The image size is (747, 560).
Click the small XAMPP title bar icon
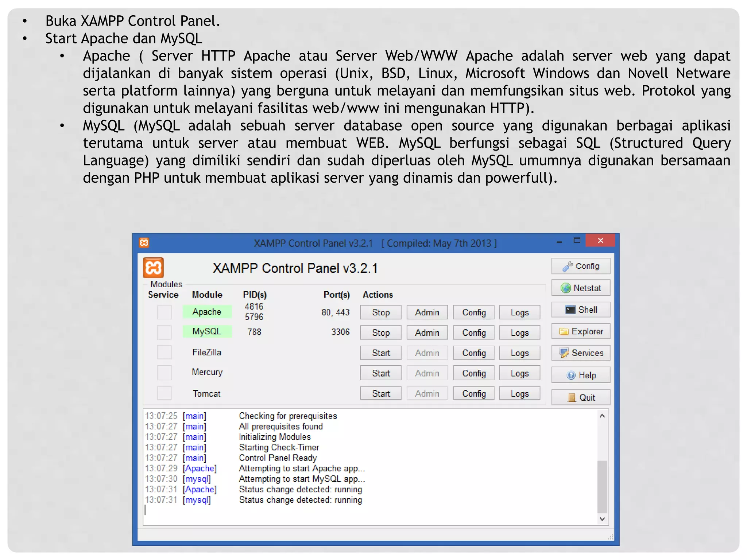(144, 243)
